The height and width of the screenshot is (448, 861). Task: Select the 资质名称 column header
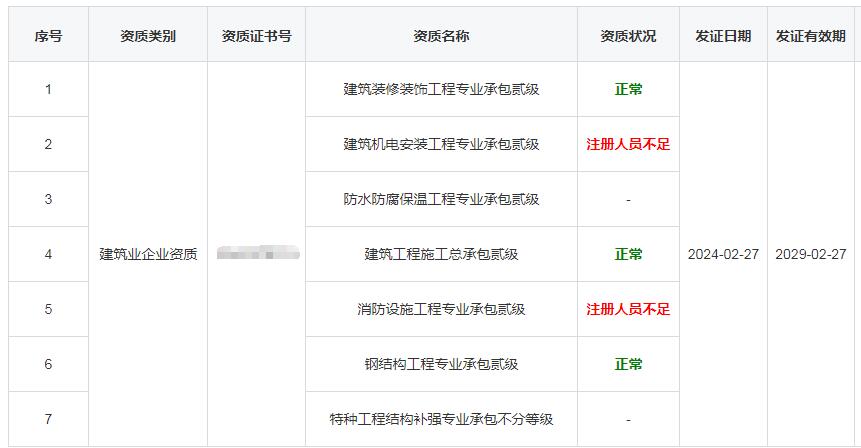pyautogui.click(x=441, y=36)
